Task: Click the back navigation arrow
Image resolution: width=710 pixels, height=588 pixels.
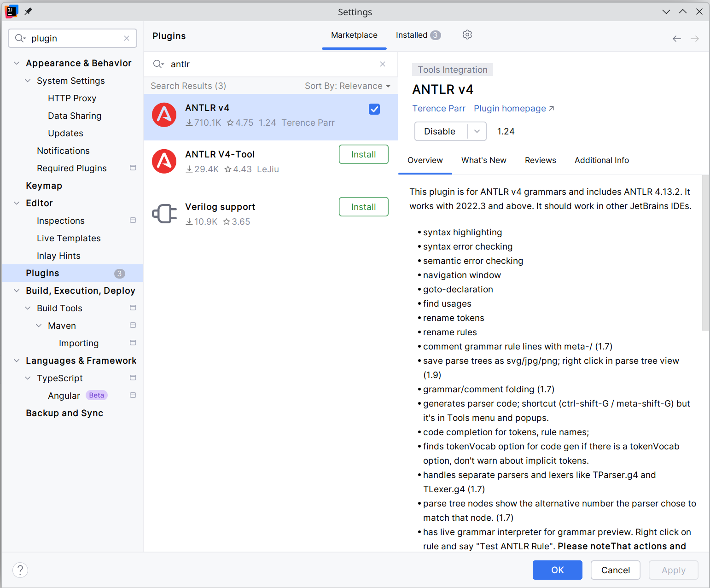Action: pyautogui.click(x=676, y=39)
